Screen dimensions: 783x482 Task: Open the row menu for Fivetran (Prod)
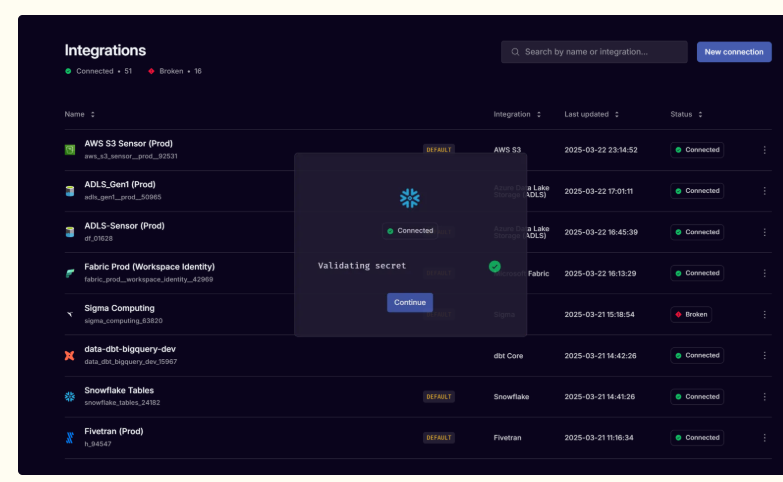coord(764,438)
